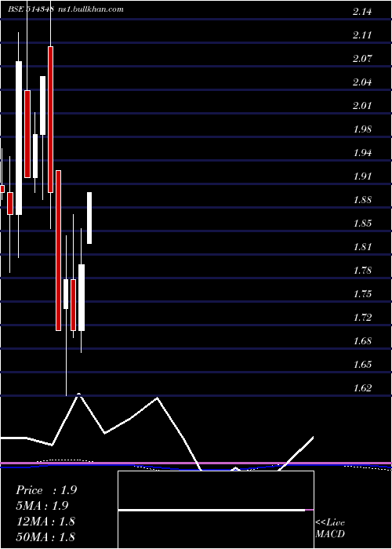
Task: Click the 1.88 price axis label
Action: tap(362, 200)
